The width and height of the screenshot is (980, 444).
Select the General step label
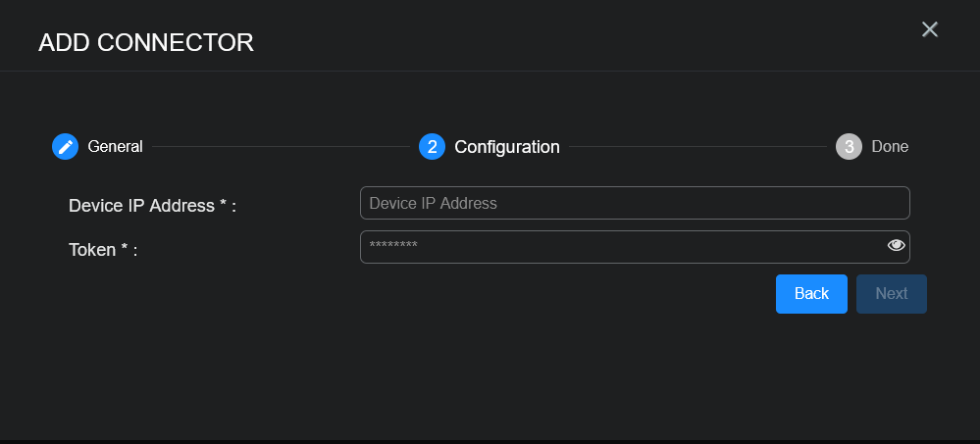115,146
